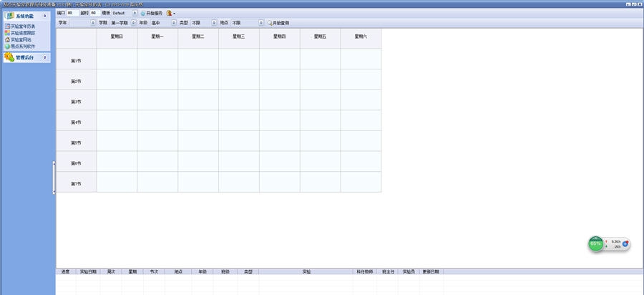Image resolution: width=644 pixels, height=295 pixels.
Task: Open the 年级 grade dropdown
Action: [x=172, y=23]
